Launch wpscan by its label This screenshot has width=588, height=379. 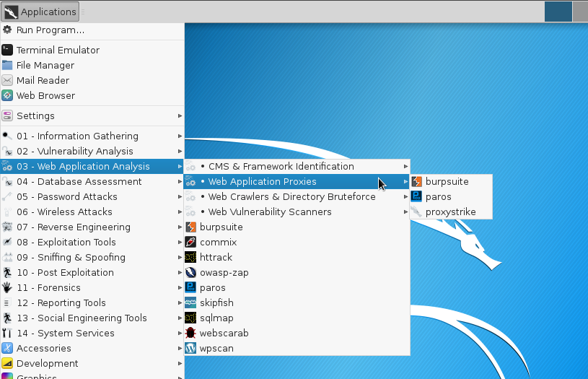point(216,349)
